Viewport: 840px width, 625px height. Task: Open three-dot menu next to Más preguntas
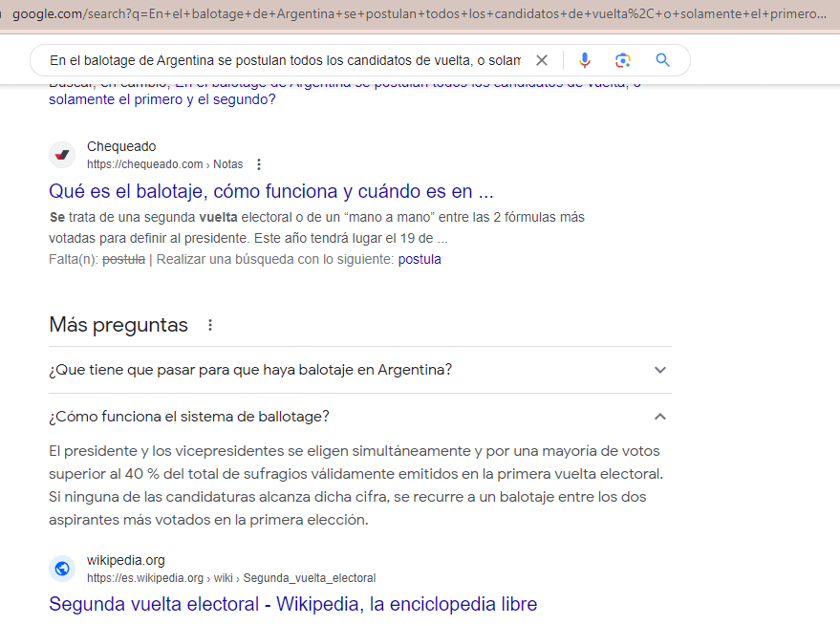(210, 325)
